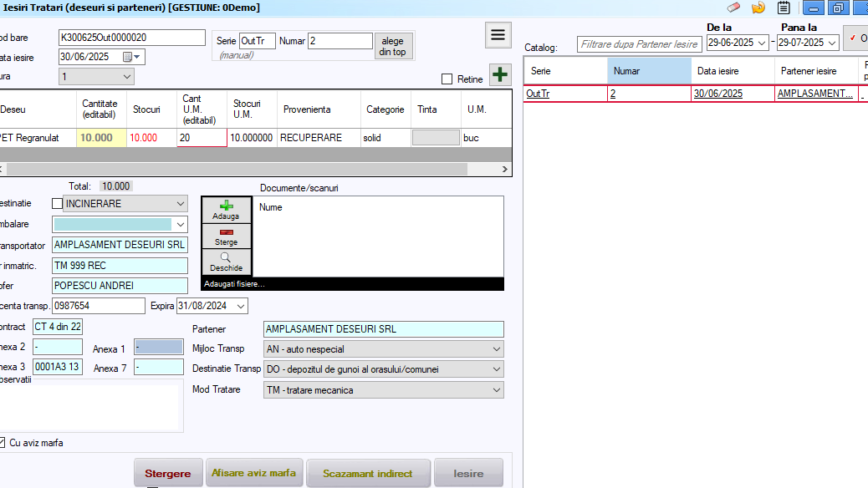Open the INCINERARE destination dropdown

point(180,204)
